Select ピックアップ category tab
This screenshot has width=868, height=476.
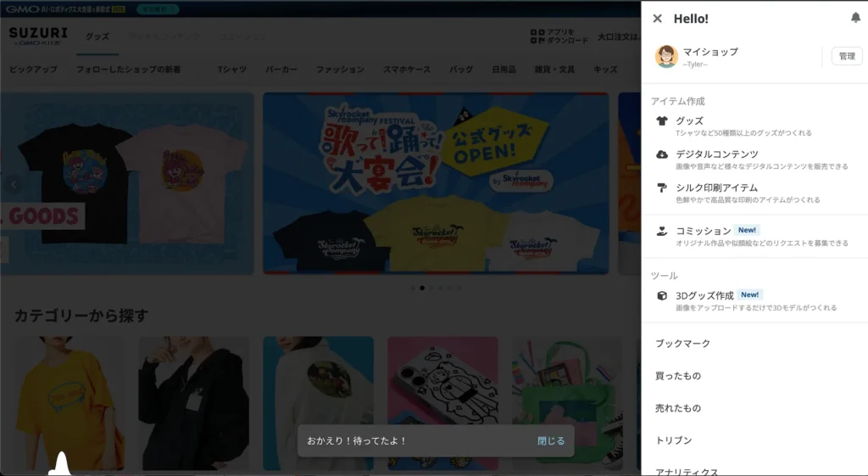(x=34, y=70)
